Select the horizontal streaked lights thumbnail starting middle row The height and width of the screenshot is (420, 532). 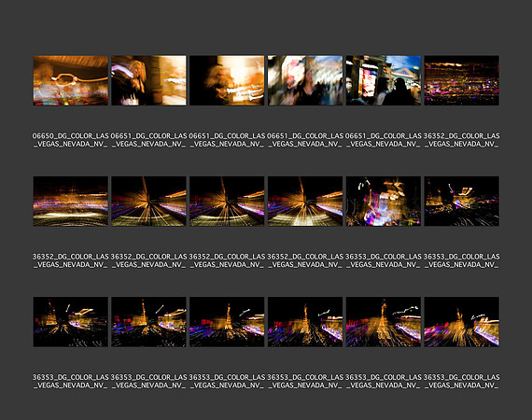(x=71, y=202)
